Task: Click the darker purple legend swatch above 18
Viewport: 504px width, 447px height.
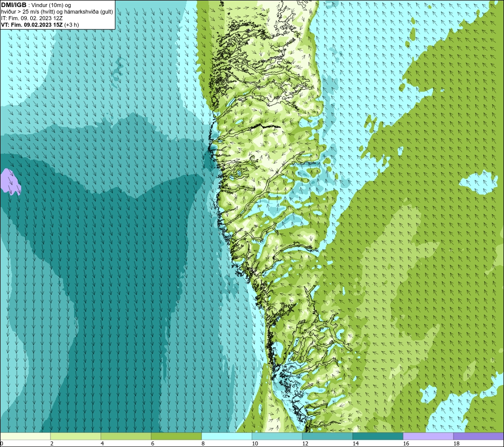Action: tap(479, 436)
